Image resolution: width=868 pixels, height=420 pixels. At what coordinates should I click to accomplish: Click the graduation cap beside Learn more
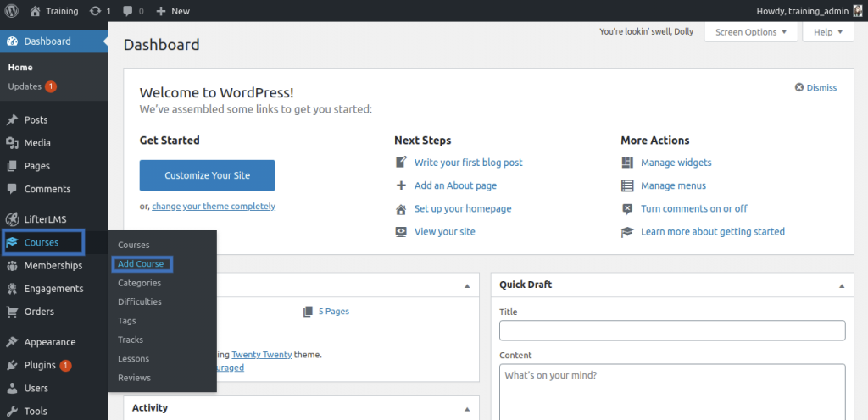tap(627, 232)
